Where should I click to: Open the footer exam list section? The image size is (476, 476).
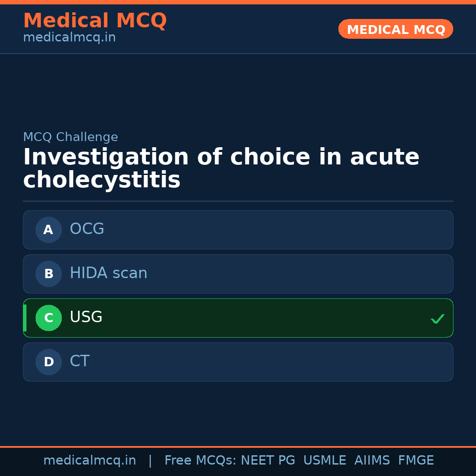tap(299, 460)
